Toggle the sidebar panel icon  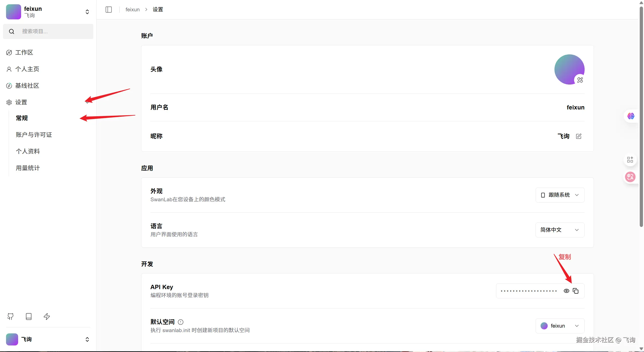click(x=109, y=10)
